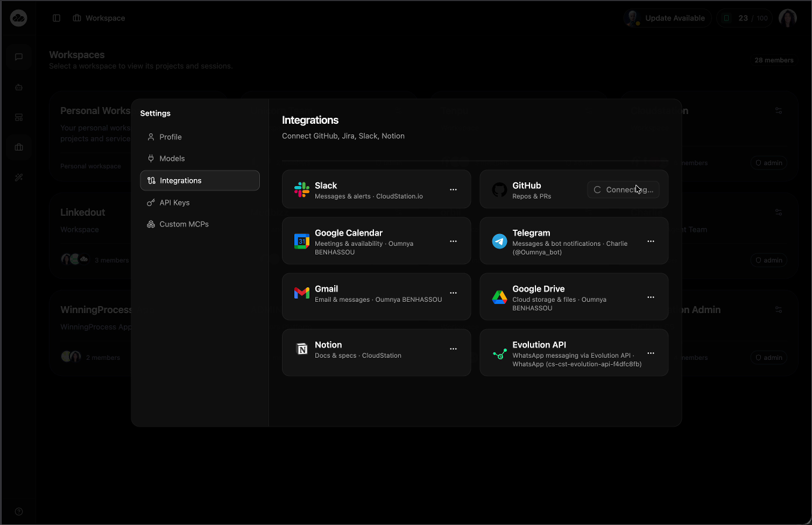
Task: Toggle the sidebar panel icon in header
Action: click(57, 18)
